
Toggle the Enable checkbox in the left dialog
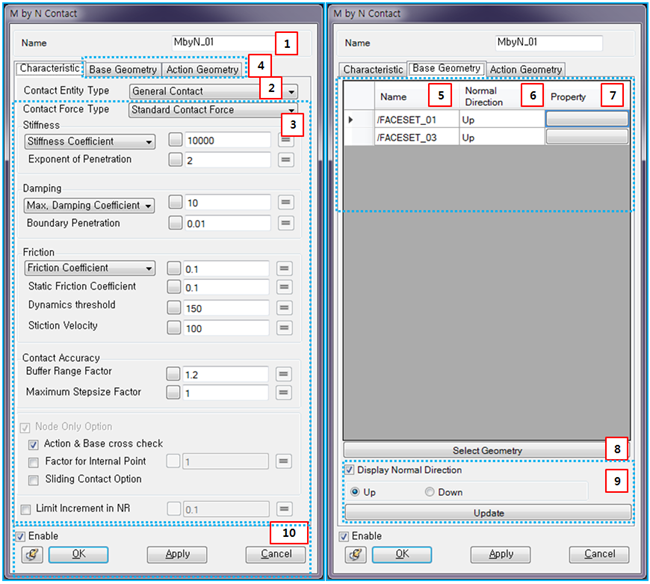click(x=20, y=536)
